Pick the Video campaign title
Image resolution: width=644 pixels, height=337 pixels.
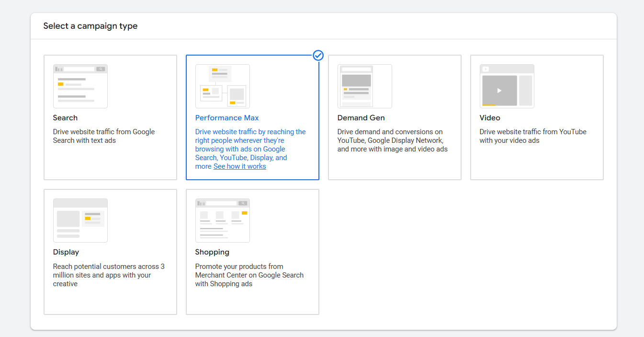[490, 118]
